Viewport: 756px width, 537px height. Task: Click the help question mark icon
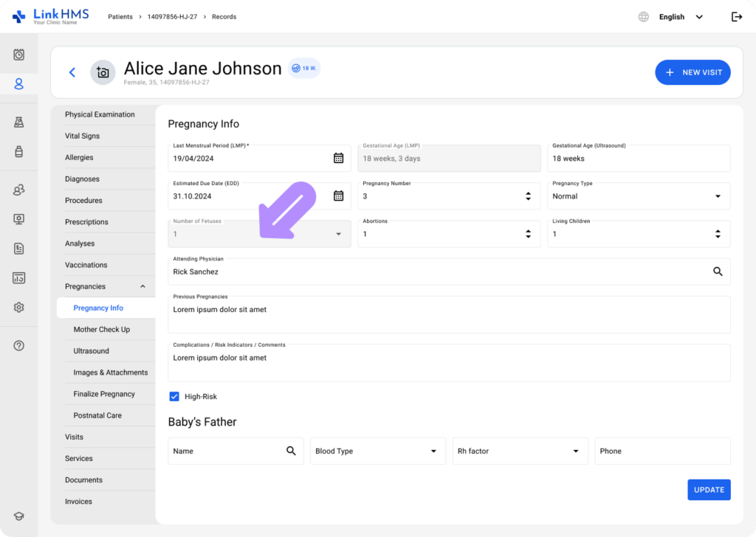(19, 345)
